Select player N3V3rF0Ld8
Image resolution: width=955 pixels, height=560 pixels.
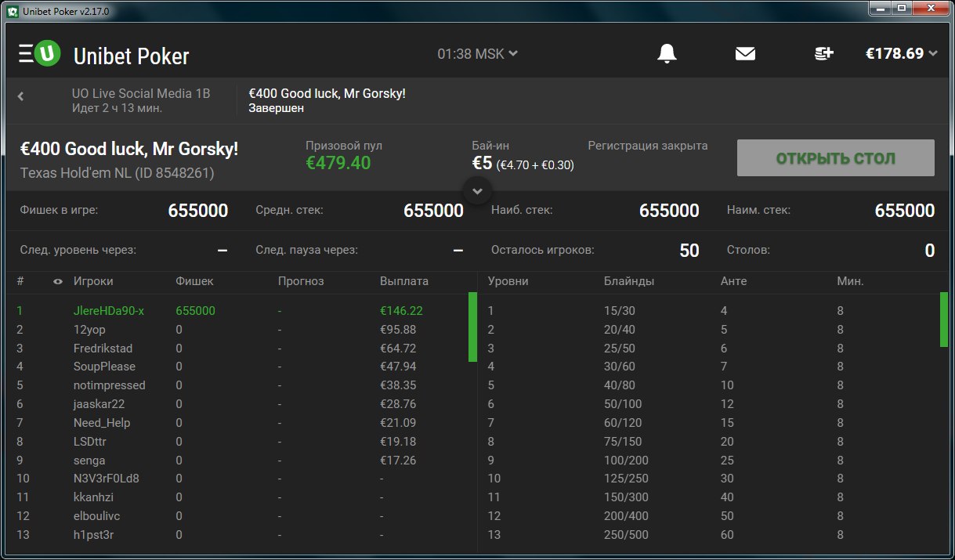pos(106,479)
